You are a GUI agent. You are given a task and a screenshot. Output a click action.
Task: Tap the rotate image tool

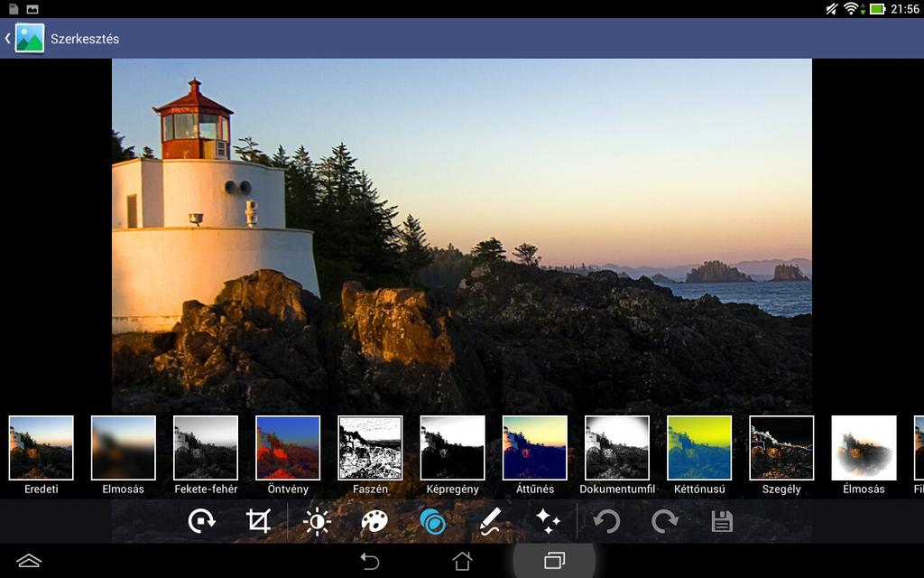(201, 521)
